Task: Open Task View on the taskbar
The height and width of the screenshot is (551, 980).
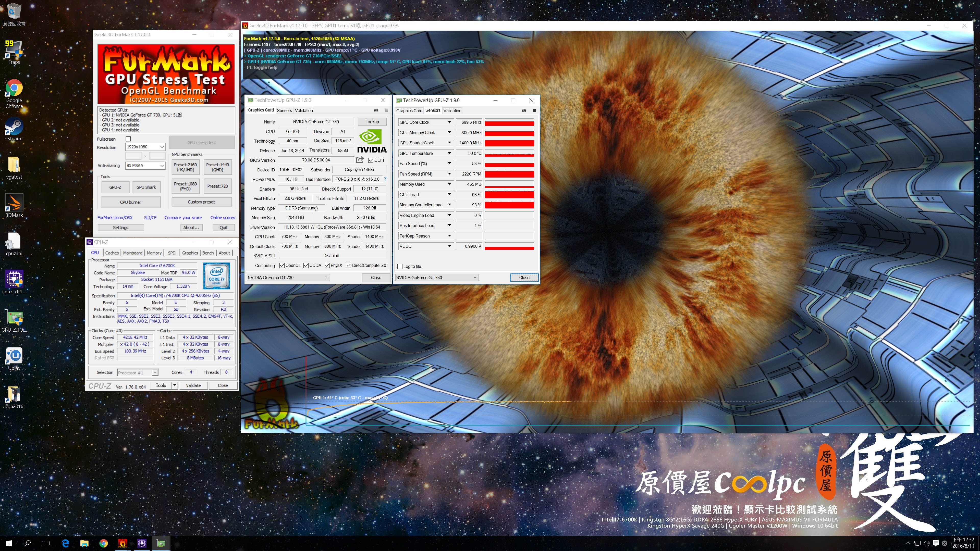Action: tap(46, 543)
